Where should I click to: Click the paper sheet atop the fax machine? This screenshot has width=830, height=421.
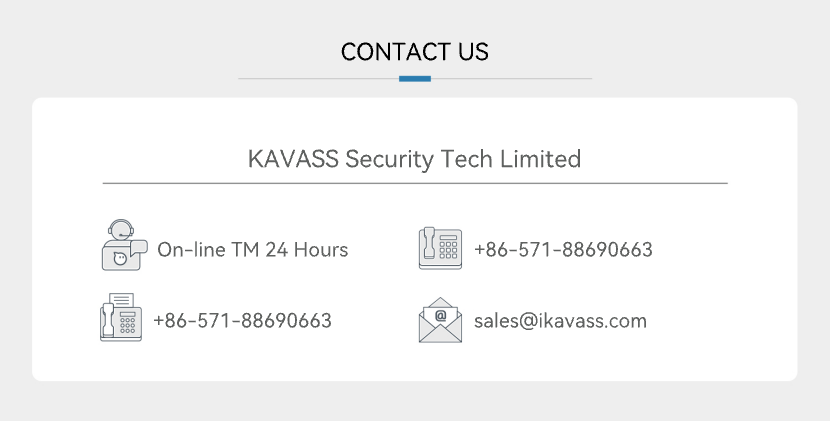[122, 300]
